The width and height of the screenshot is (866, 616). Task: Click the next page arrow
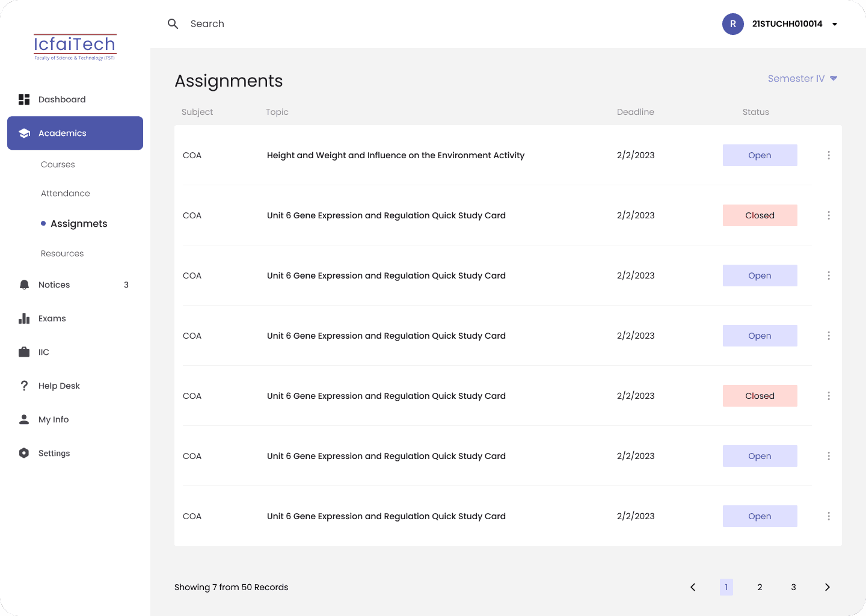point(828,587)
